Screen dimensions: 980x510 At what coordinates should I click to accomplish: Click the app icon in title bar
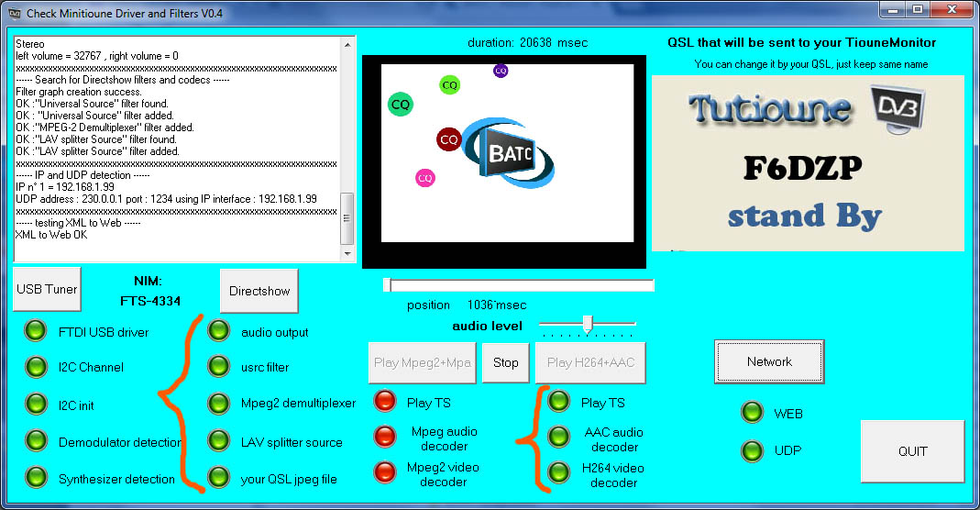[15, 13]
